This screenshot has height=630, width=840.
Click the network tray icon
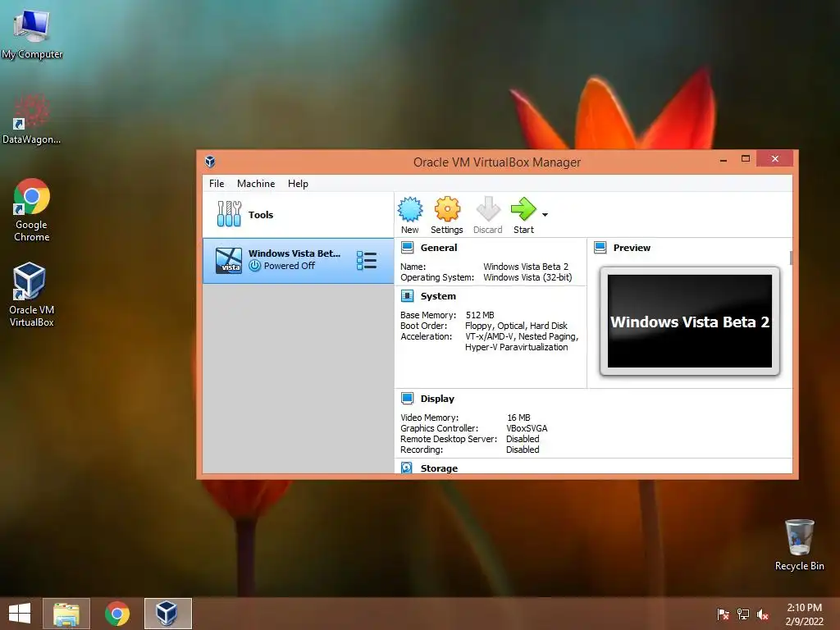(743, 614)
